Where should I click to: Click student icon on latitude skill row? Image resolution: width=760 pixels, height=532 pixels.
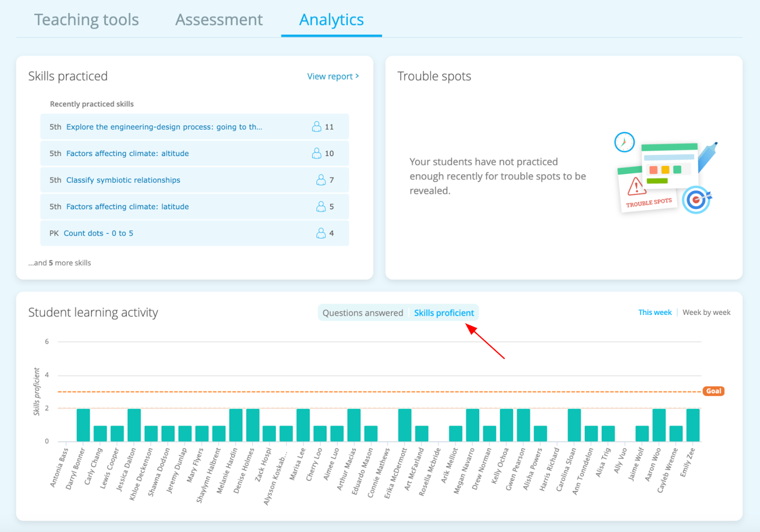pyautogui.click(x=321, y=206)
